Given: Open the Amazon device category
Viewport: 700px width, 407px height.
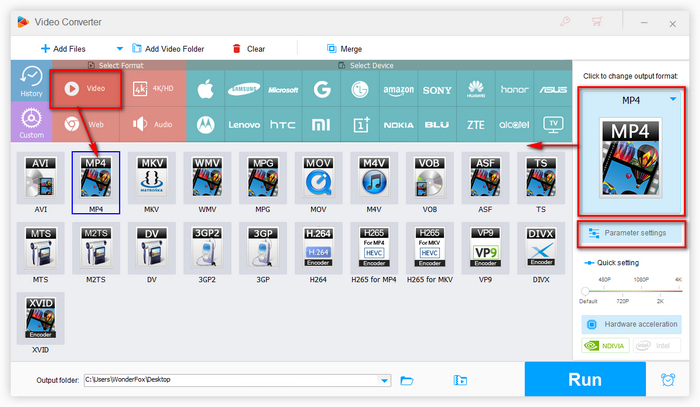Looking at the screenshot, I should 398,89.
